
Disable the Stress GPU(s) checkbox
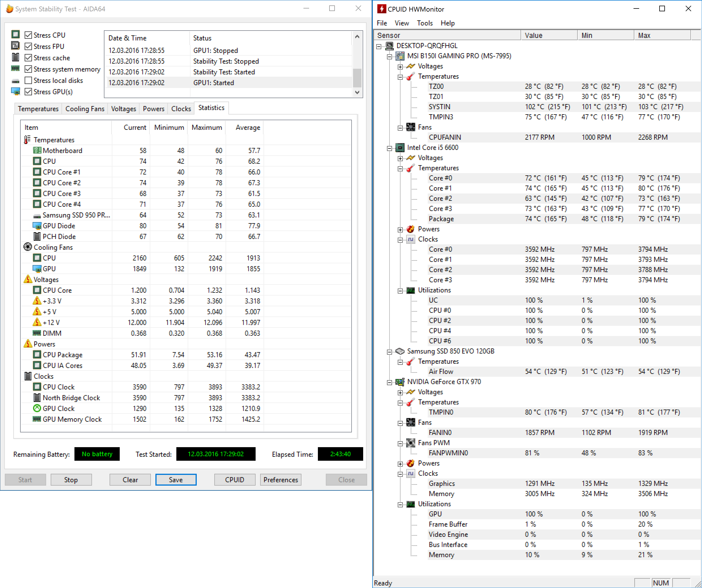[x=28, y=92]
